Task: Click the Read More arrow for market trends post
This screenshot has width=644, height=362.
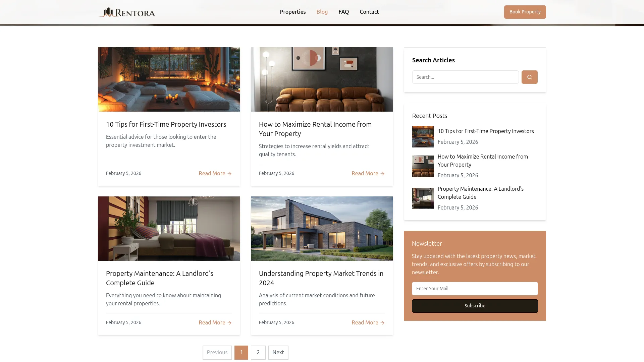Action: tap(382, 322)
